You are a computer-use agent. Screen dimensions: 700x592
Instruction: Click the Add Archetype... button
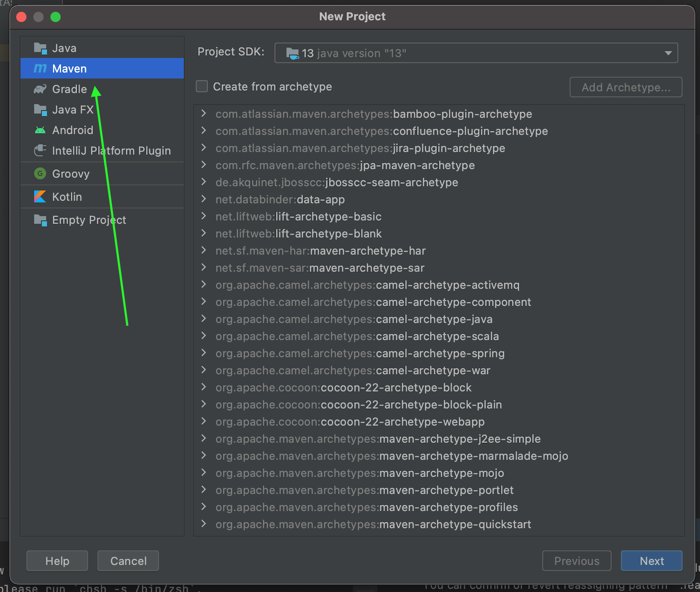point(626,87)
